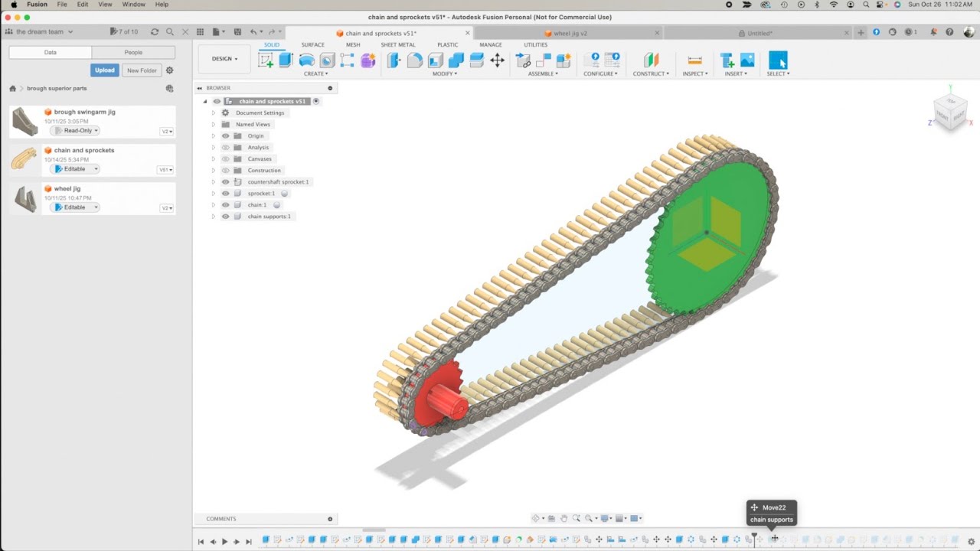Open the brough swingarm jig thumbnail
The height and width of the screenshot is (551, 980).
click(25, 122)
